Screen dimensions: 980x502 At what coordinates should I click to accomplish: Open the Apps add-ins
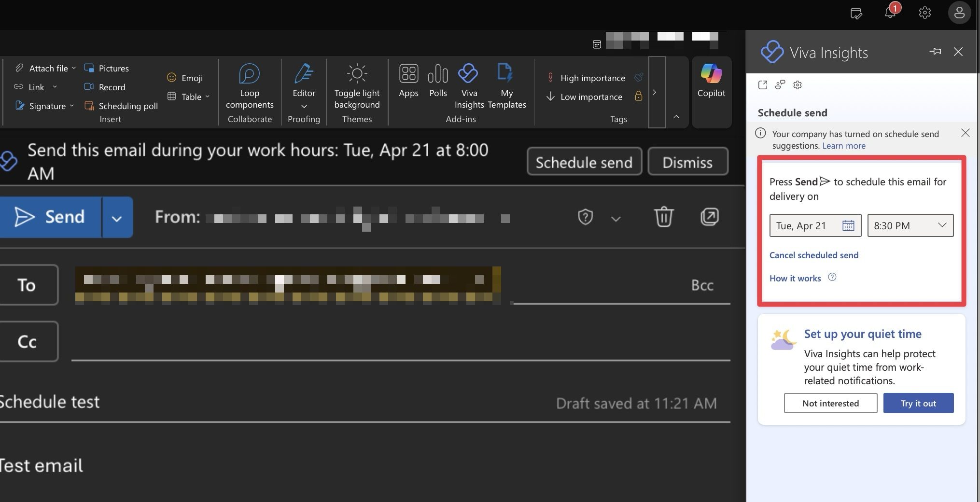click(x=408, y=81)
